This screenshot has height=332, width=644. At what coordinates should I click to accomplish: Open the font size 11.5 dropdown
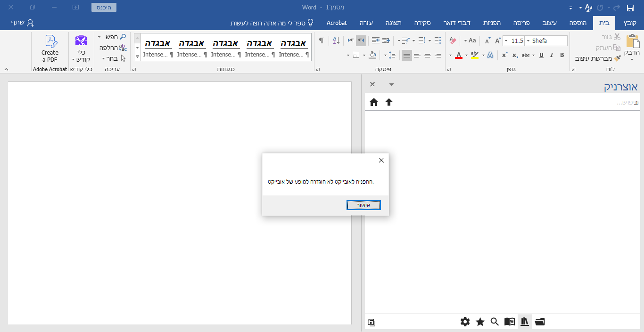pyautogui.click(x=506, y=41)
